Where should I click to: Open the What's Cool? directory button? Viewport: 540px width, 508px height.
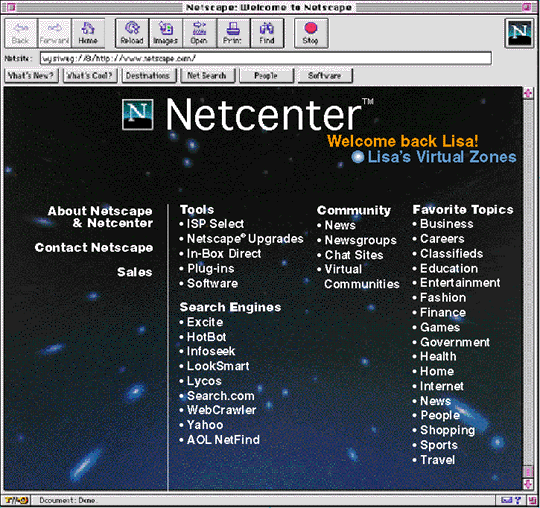(x=90, y=75)
